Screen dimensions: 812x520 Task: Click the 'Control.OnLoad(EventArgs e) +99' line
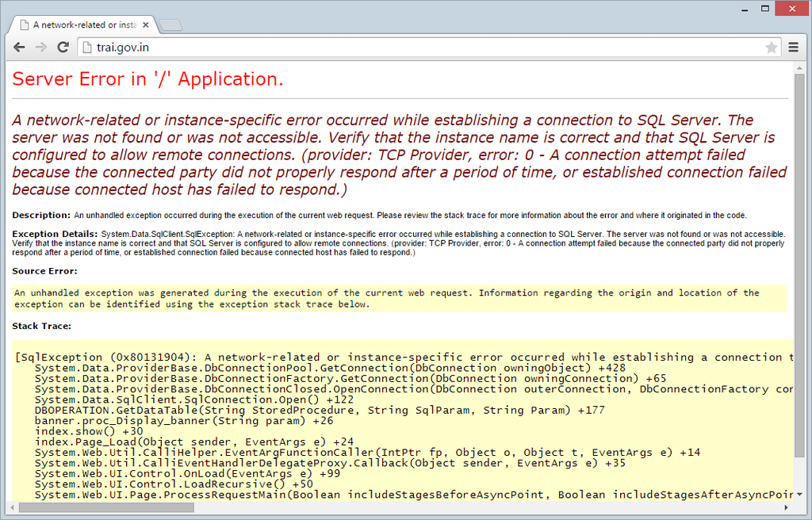187,473
